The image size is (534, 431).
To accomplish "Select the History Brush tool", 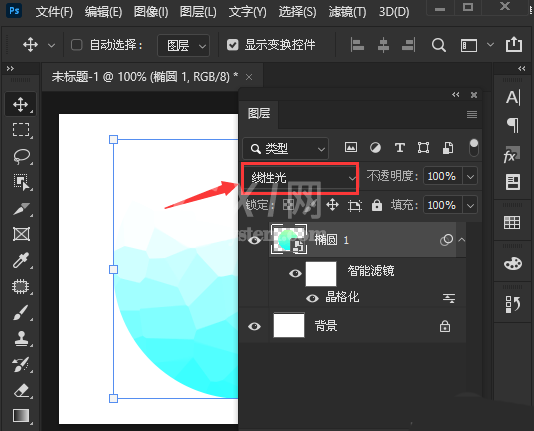I will pyautogui.click(x=21, y=364).
